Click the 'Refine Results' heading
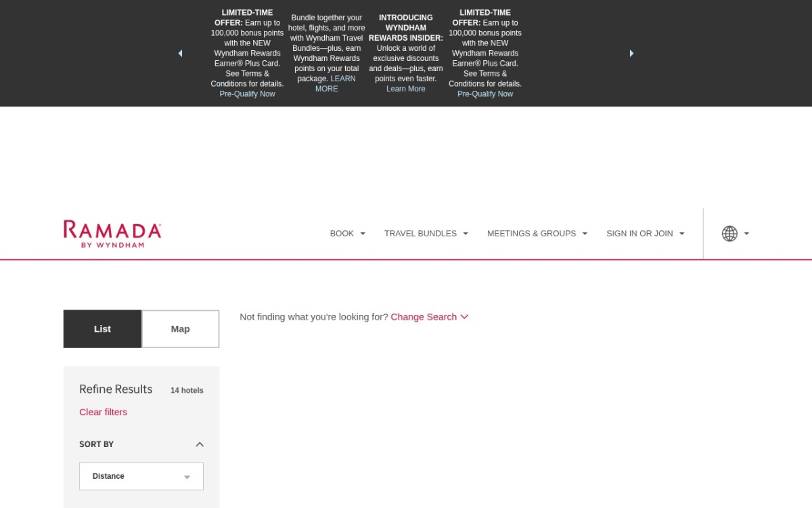The image size is (812, 508). point(116,389)
